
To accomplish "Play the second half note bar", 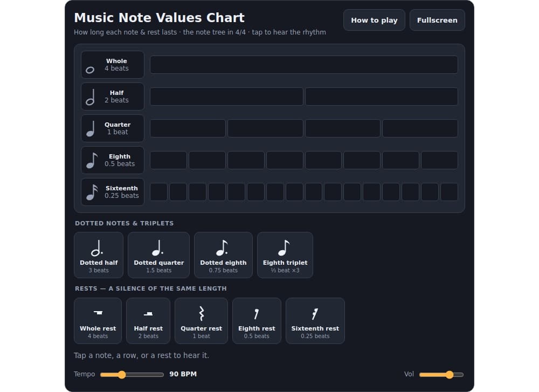I will point(382,97).
